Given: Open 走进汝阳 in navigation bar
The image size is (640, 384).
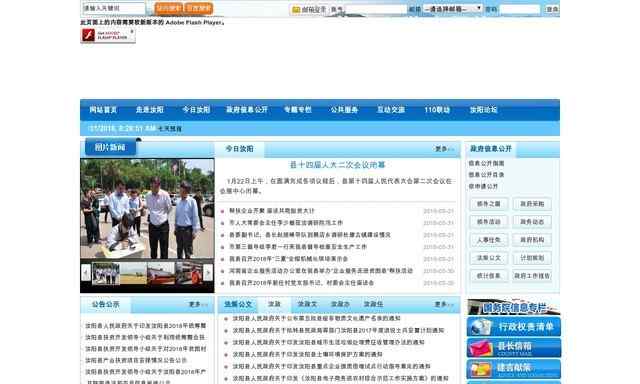Looking at the screenshot, I should (x=150, y=110).
